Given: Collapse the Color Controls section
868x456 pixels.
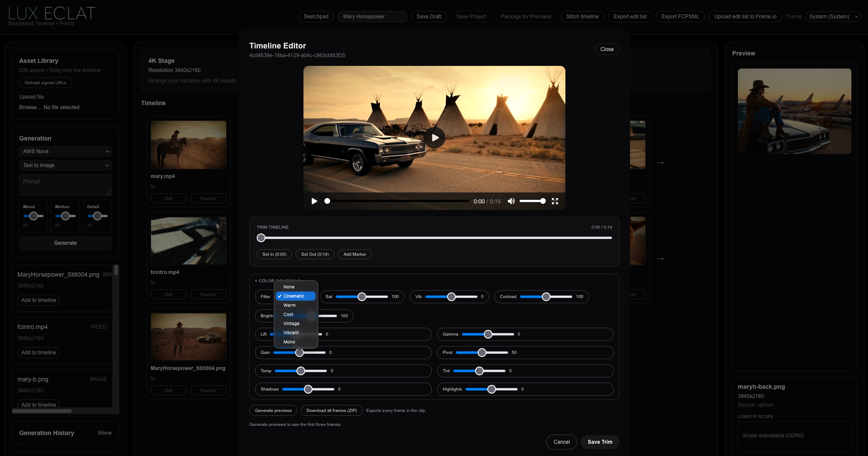Looking at the screenshot, I should [256, 281].
